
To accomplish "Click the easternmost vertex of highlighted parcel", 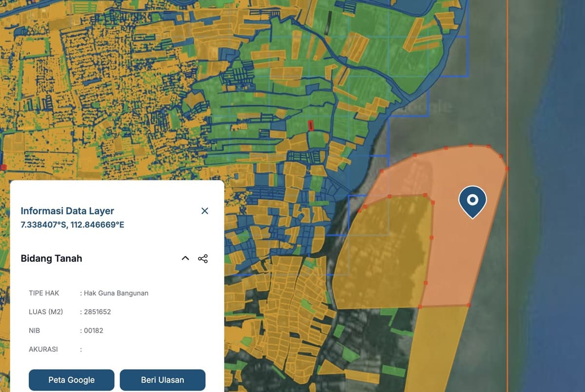I will tap(507, 169).
